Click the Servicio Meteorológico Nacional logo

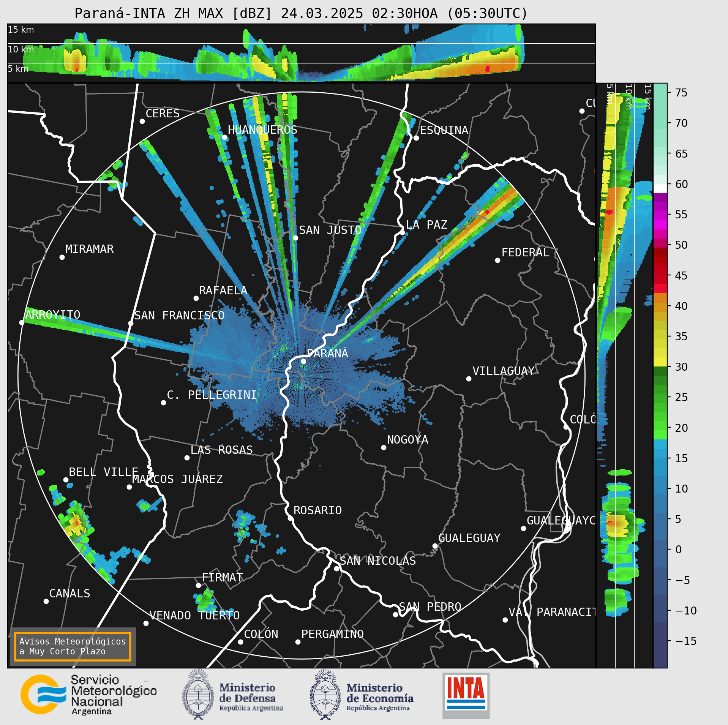click(89, 695)
